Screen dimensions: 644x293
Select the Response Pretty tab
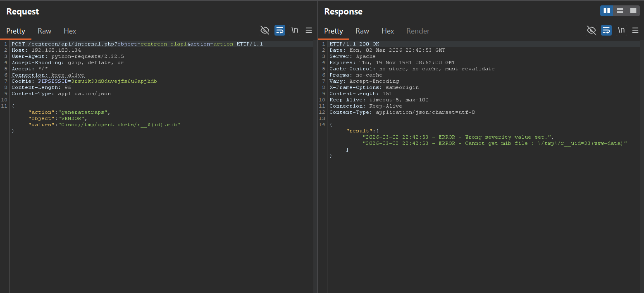pyautogui.click(x=334, y=31)
